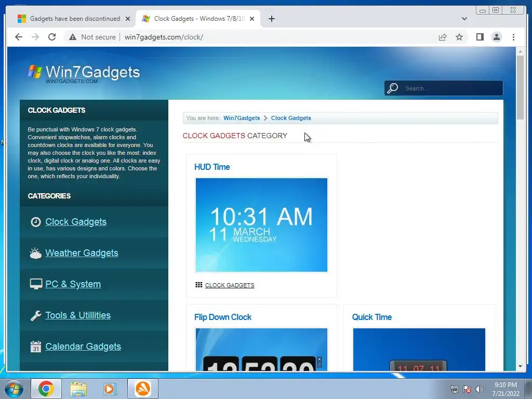Open the network tray icon
Viewport: 532px width, 399px height.
pyautogui.click(x=454, y=389)
